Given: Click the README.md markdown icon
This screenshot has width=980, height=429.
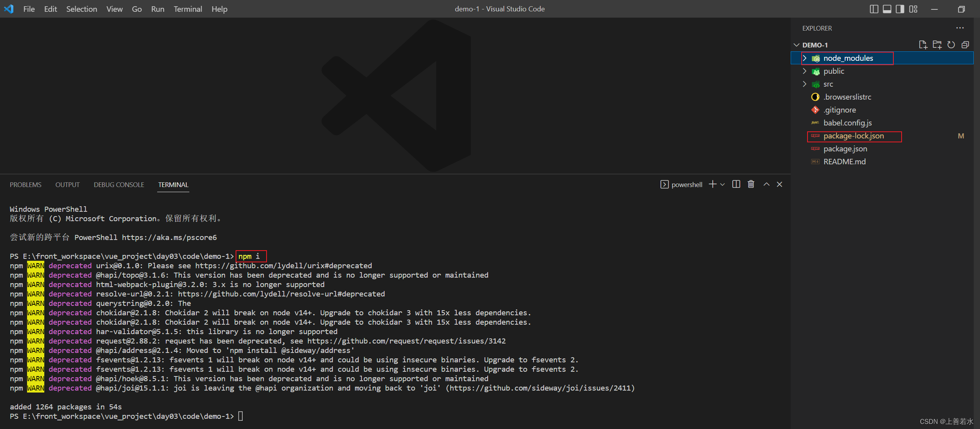Looking at the screenshot, I should point(815,162).
